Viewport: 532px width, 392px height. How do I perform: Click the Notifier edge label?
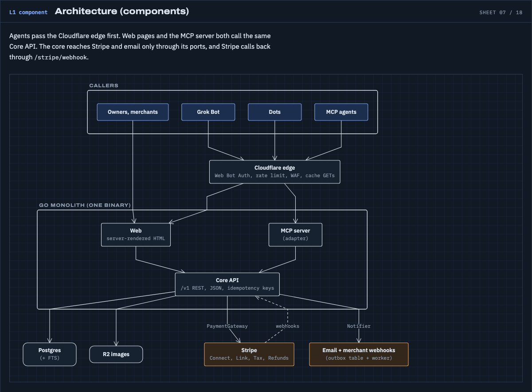point(359,326)
